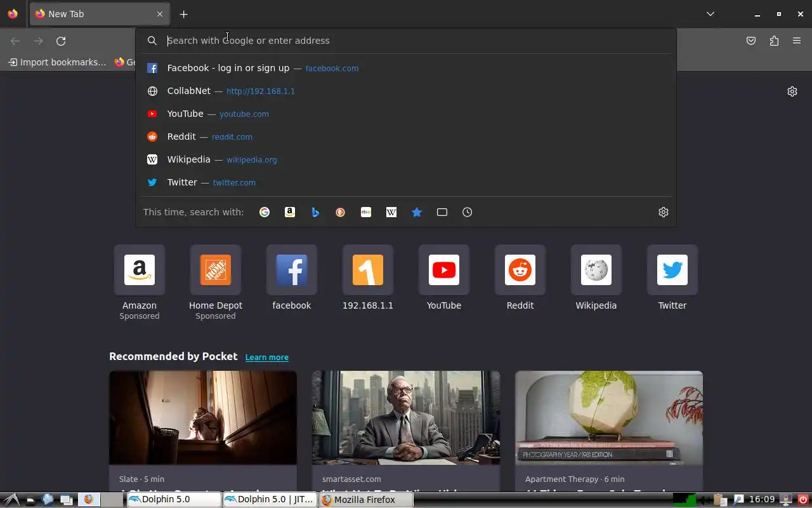Open Extensions puzzle icon
The image size is (812, 508).
pos(774,41)
